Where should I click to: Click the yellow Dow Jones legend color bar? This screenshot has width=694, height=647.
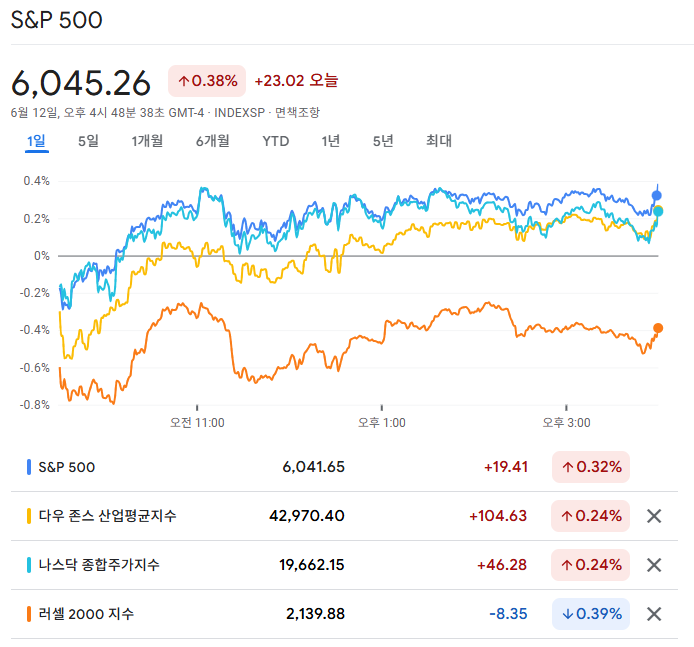point(29,516)
